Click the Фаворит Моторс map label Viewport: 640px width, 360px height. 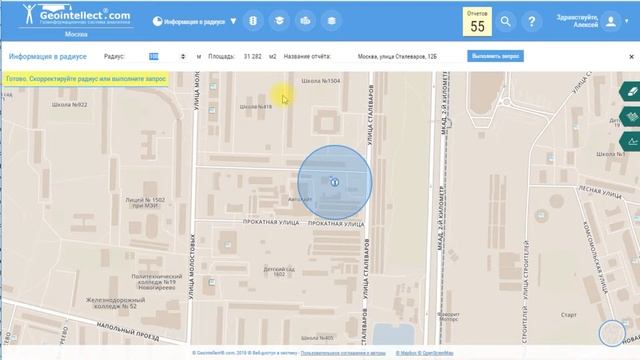coord(448,317)
